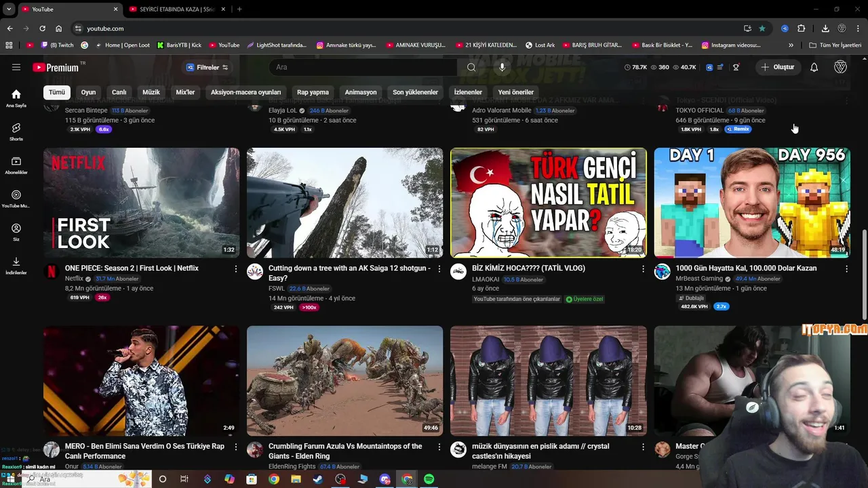Viewport: 868px width, 488px height.
Task: Open more options for Crumbling Farum Azula video
Action: pyautogui.click(x=439, y=447)
